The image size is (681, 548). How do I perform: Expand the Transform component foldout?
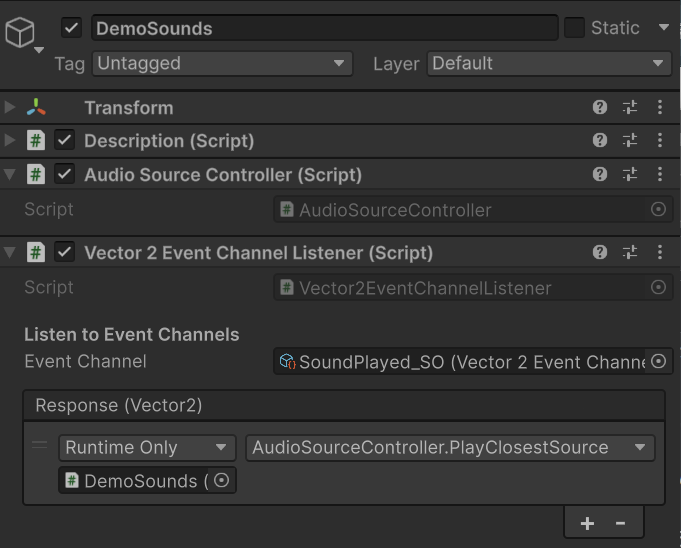(x=10, y=107)
